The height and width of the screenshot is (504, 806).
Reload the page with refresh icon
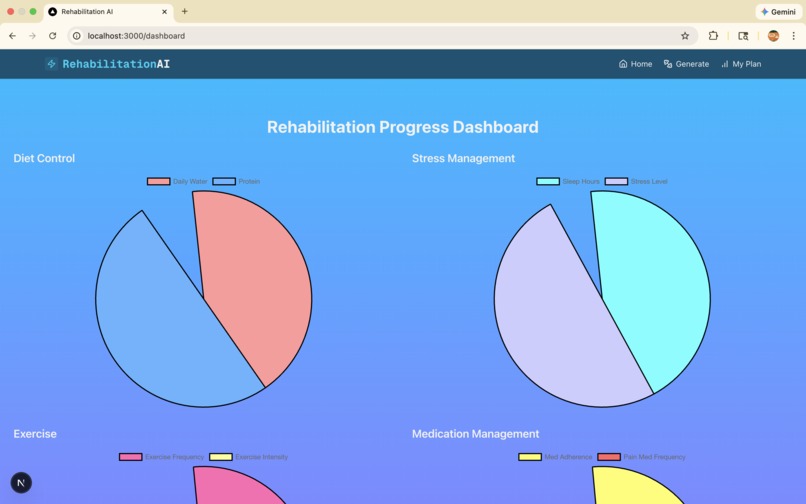[52, 36]
